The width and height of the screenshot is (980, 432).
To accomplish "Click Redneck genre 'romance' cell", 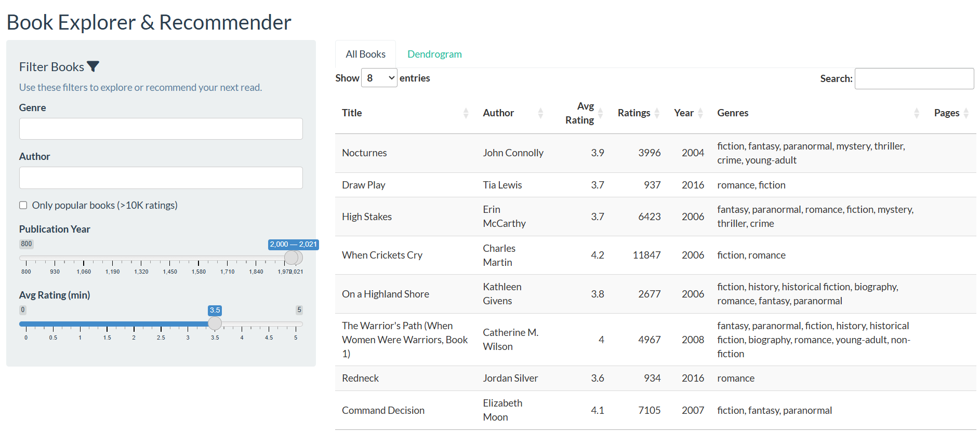I will tap(736, 378).
